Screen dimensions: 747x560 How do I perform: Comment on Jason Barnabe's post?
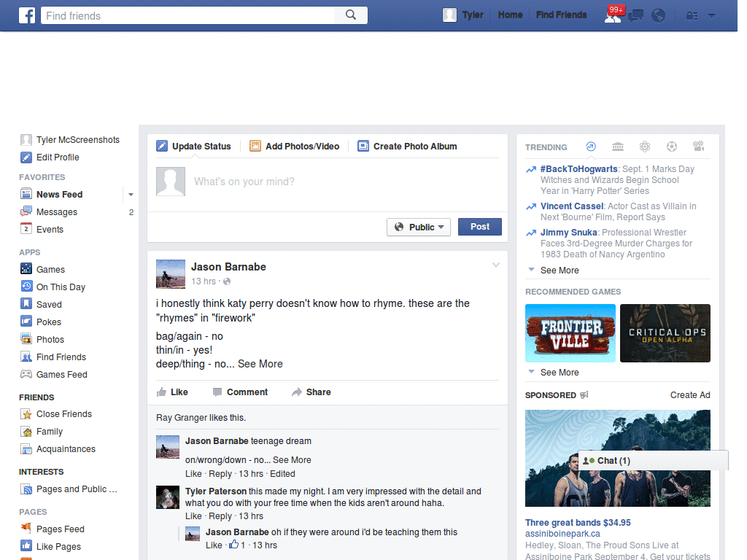pyautogui.click(x=241, y=392)
